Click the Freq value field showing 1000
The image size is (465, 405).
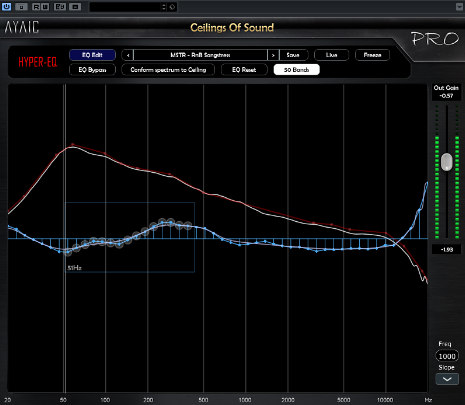[x=447, y=356]
